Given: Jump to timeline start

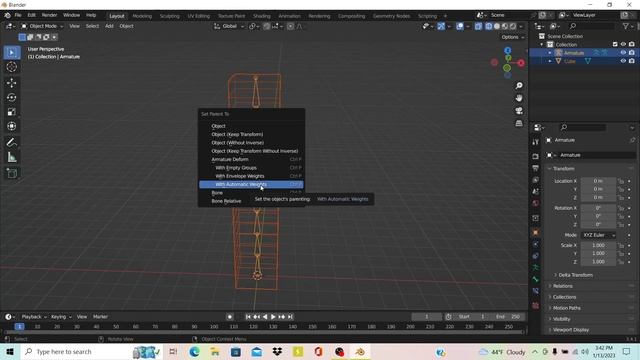Looking at the screenshot, I should [248, 317].
